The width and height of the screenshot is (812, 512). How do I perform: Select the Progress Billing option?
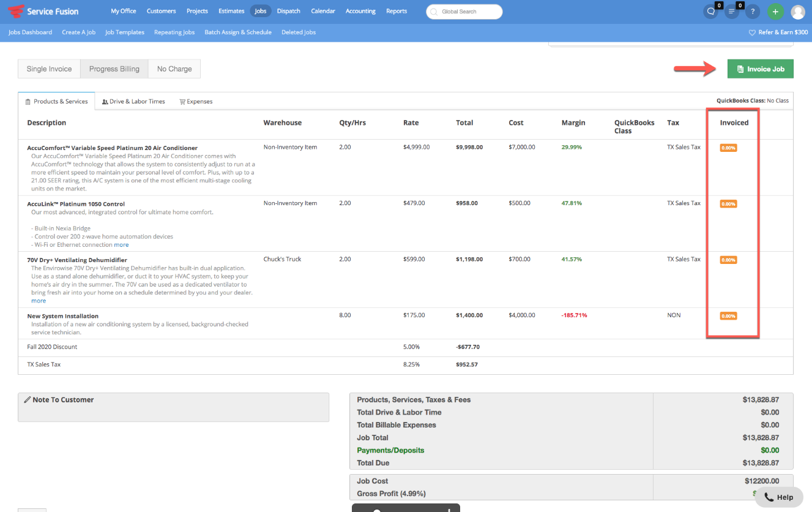114,69
